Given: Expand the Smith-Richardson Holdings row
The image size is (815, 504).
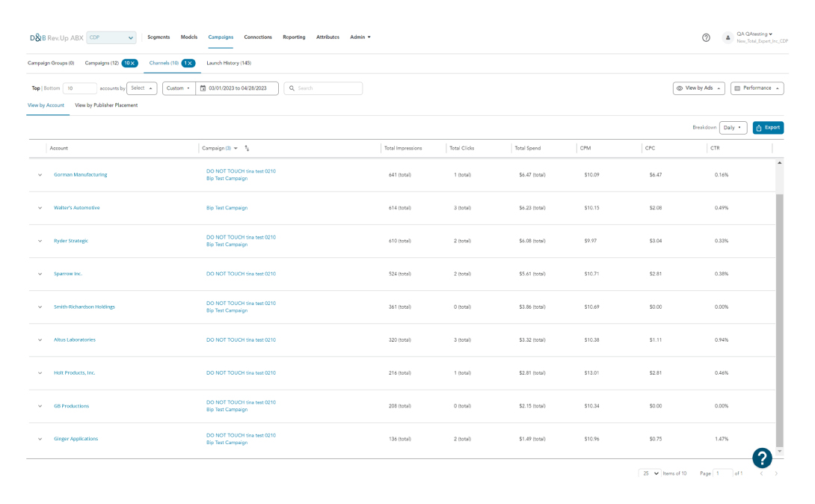Looking at the screenshot, I should 40,307.
